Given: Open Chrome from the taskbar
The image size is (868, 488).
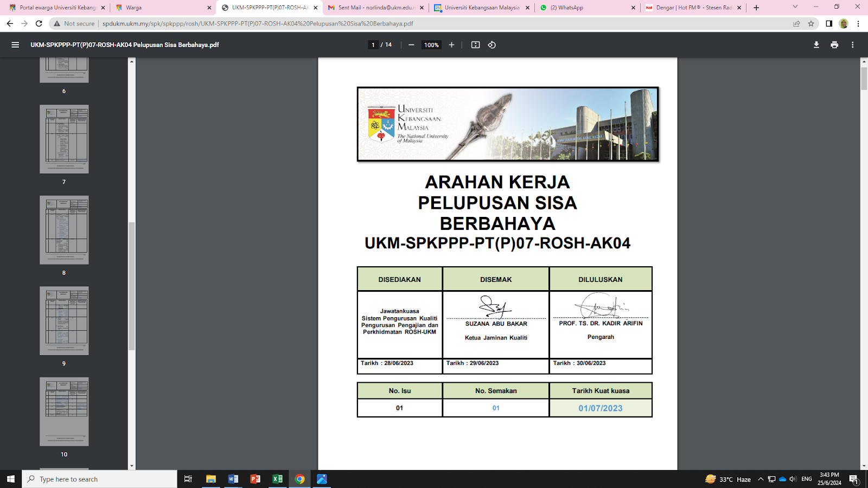Looking at the screenshot, I should (x=300, y=479).
